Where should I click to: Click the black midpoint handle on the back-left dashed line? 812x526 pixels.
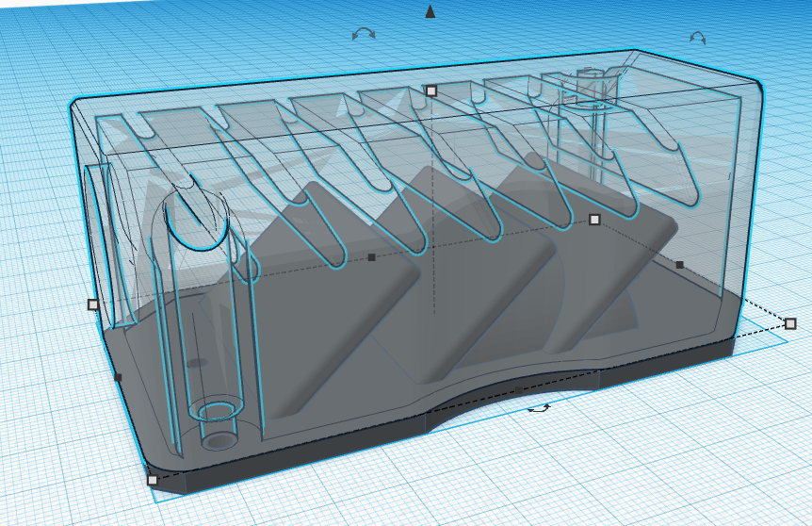(372, 256)
